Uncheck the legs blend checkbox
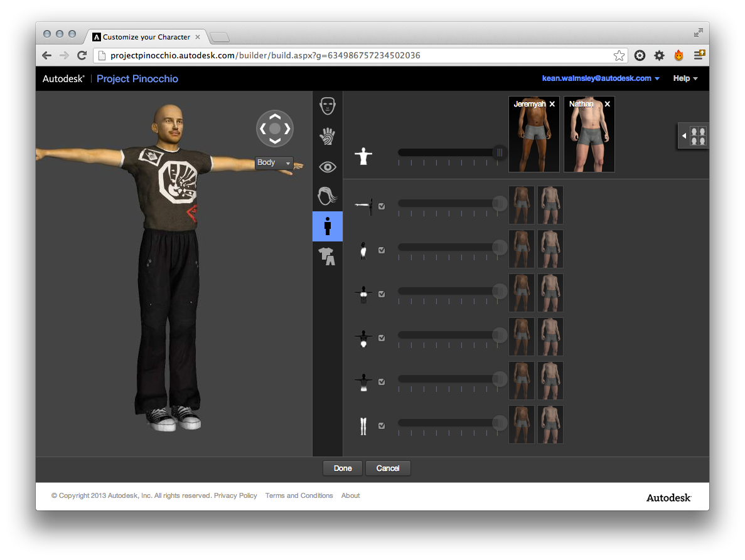745x560 pixels. (x=382, y=426)
